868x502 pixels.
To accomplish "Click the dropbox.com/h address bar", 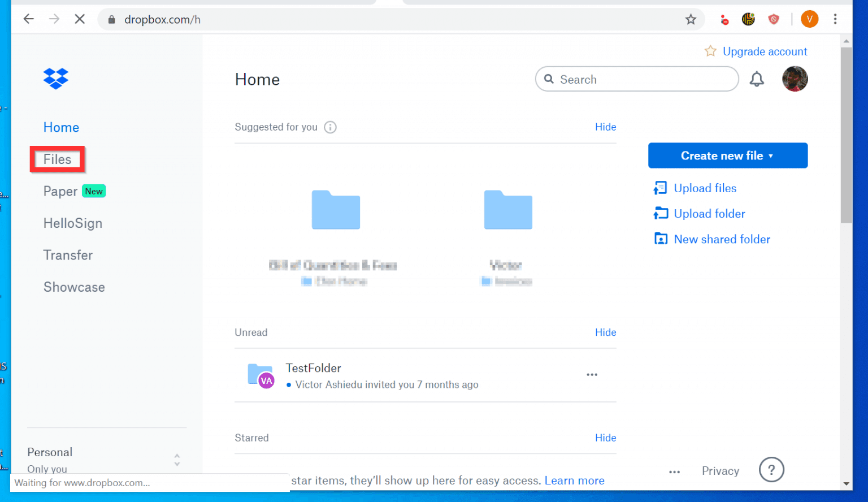I will (x=401, y=20).
